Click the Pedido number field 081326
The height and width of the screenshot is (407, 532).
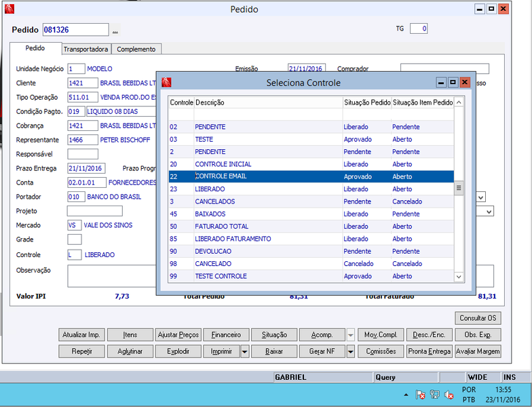coord(76,30)
